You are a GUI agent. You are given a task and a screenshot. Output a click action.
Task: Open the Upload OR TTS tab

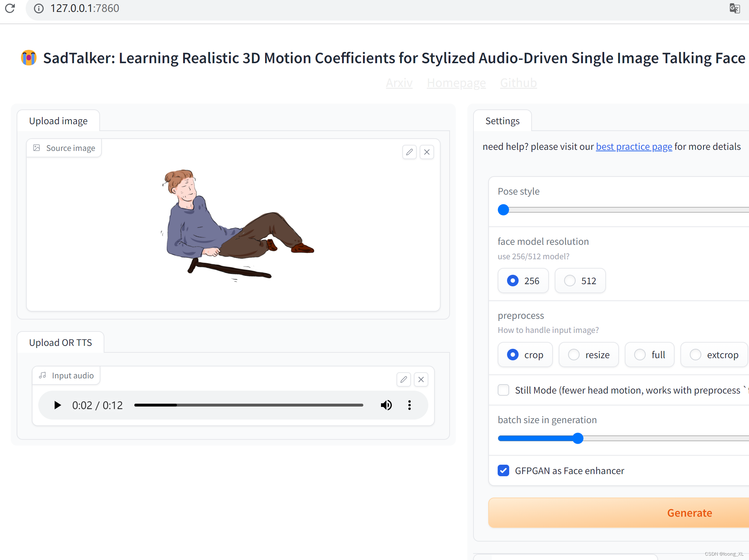coord(60,342)
